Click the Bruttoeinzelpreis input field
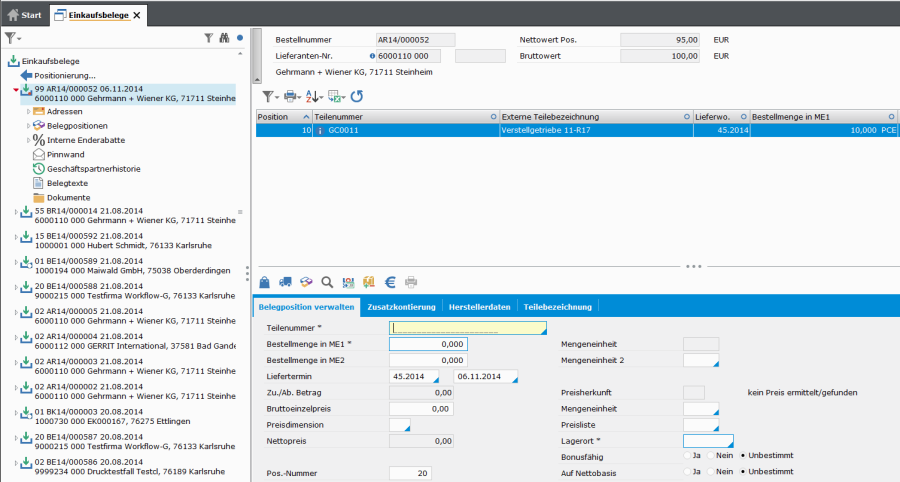The width and height of the screenshot is (900, 482). [421, 409]
